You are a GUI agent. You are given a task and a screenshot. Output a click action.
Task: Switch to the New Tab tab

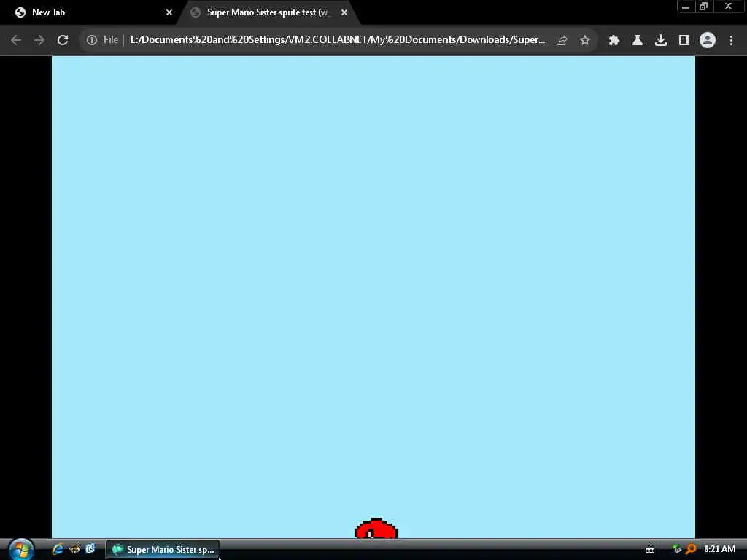coord(90,12)
